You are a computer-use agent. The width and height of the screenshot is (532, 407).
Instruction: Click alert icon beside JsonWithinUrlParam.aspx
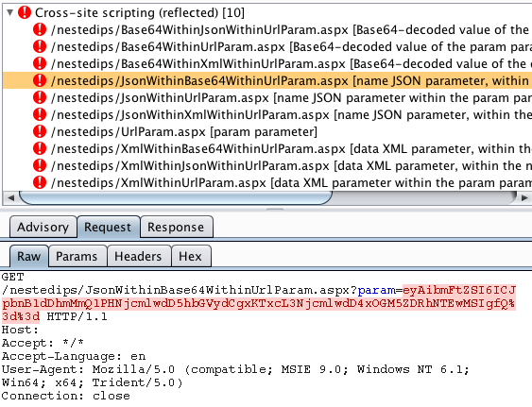click(x=40, y=97)
